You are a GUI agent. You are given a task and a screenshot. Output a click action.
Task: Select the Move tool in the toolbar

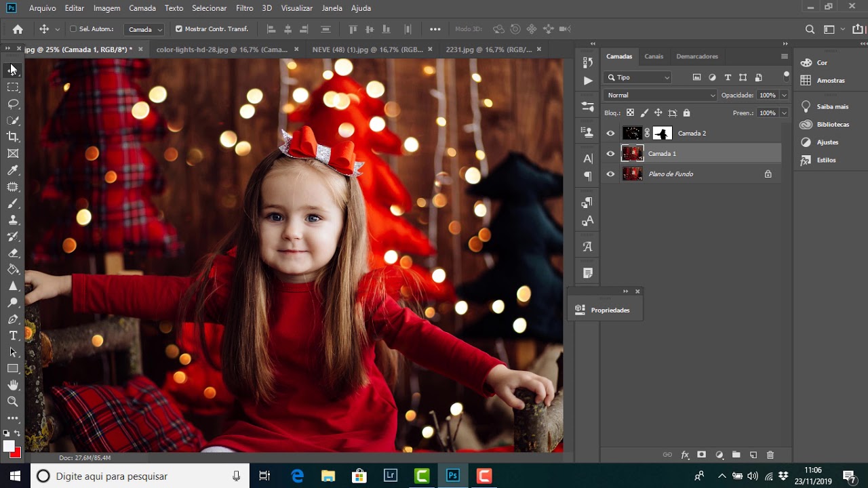tap(13, 70)
